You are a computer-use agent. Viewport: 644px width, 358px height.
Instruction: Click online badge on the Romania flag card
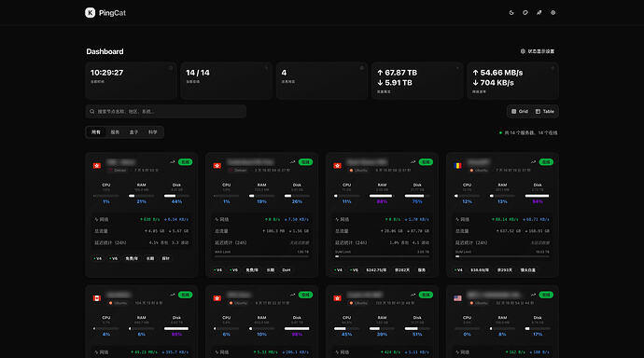click(546, 162)
